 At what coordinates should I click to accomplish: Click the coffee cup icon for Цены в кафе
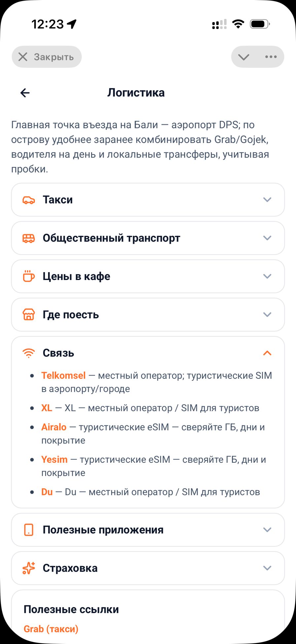29,276
